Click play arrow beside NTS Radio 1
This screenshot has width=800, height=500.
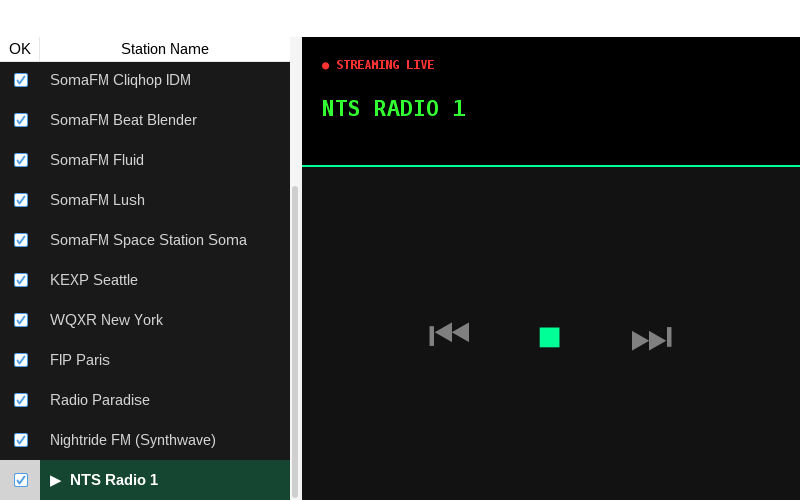point(56,480)
